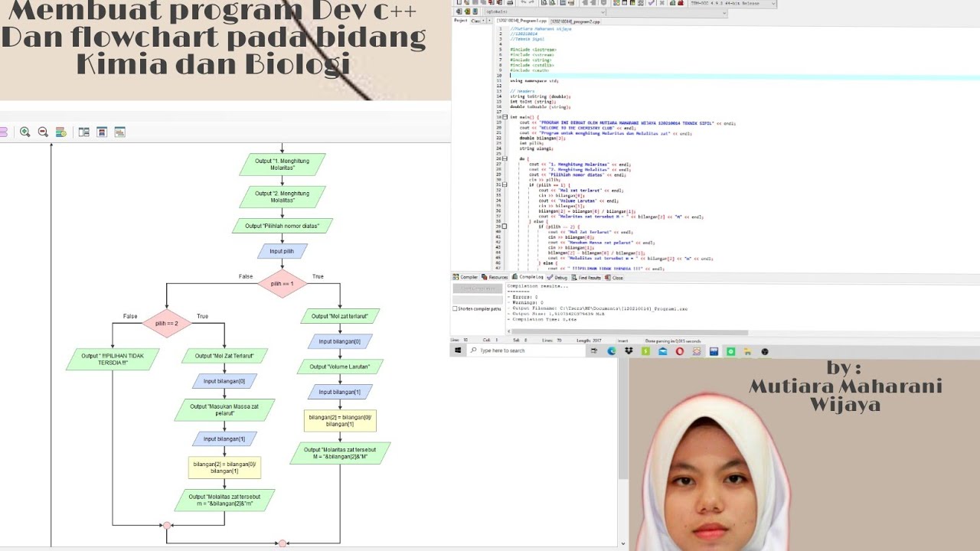This screenshot has width=980, height=551.
Task: Select the Project panel tab
Action: click(461, 21)
